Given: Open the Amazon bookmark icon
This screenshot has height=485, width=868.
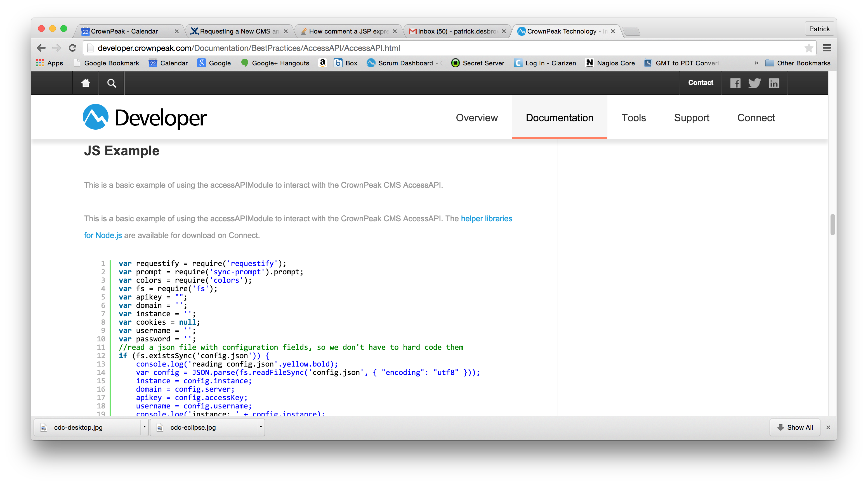Looking at the screenshot, I should tap(322, 63).
